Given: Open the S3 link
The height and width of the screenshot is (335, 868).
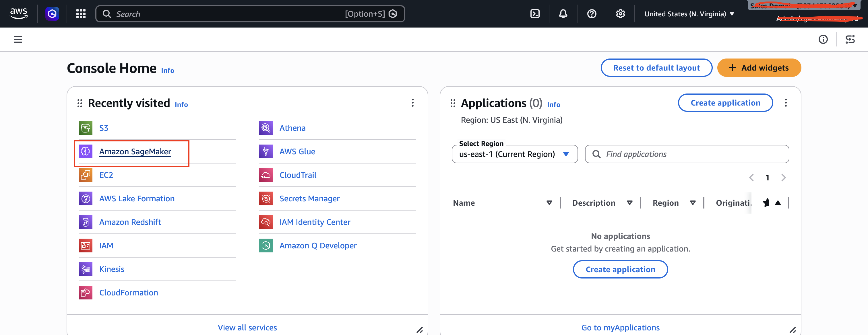Looking at the screenshot, I should [x=104, y=128].
